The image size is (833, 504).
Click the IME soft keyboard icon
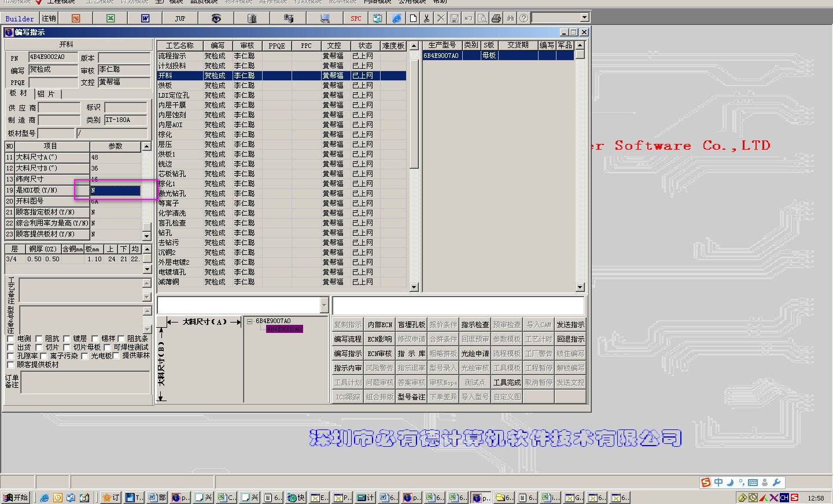tap(753, 482)
